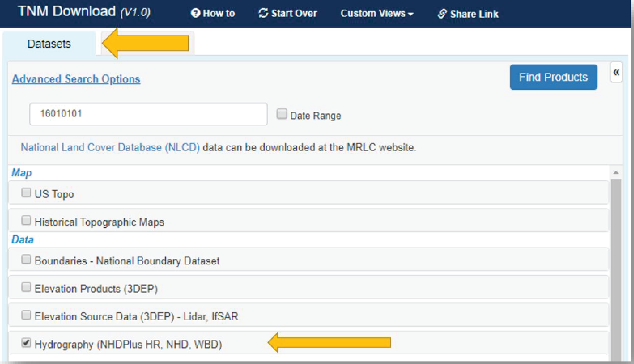Click the Elevation Products (3DEP) label

(x=96, y=289)
